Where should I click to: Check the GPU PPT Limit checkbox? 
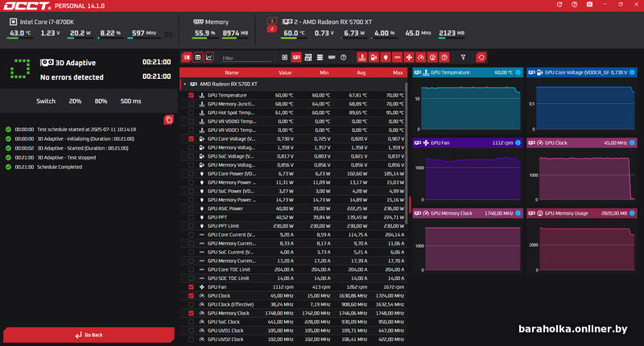[191, 226]
